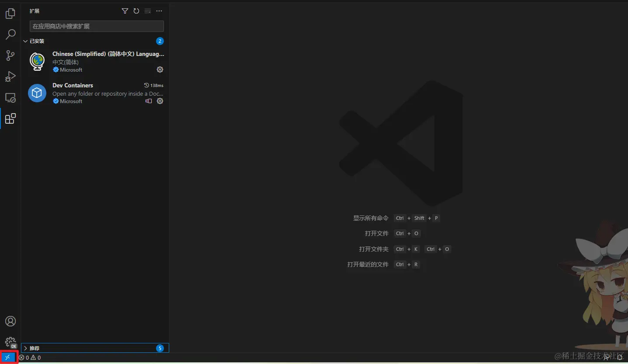Viewport: 628px width, 364px height.
Task: Select the Dev Containers extension title
Action: [73, 85]
